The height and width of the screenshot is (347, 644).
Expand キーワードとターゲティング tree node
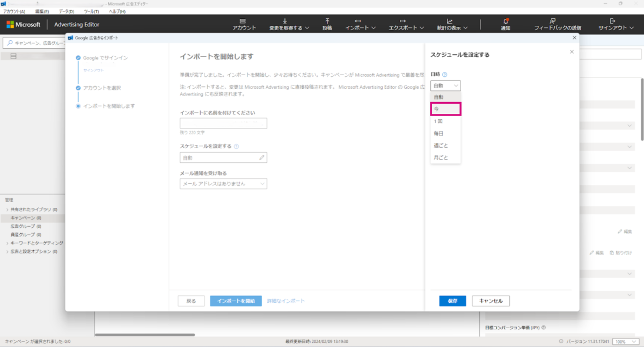7,243
